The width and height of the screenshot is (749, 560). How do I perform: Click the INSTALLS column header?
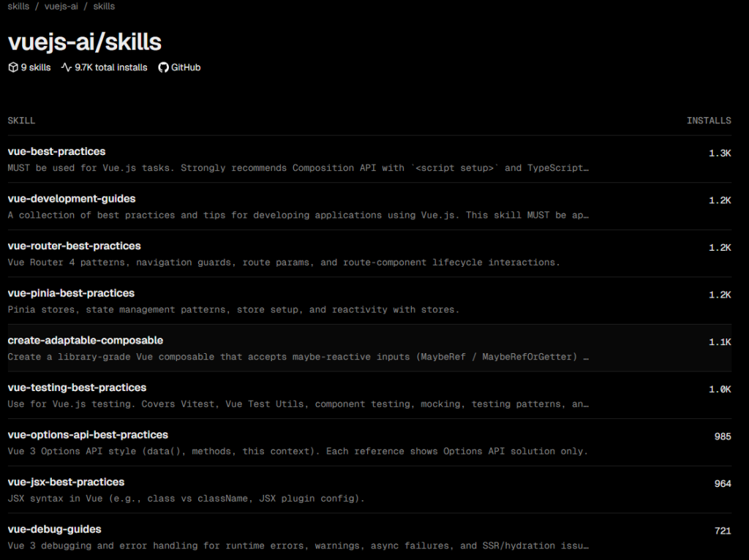(708, 121)
